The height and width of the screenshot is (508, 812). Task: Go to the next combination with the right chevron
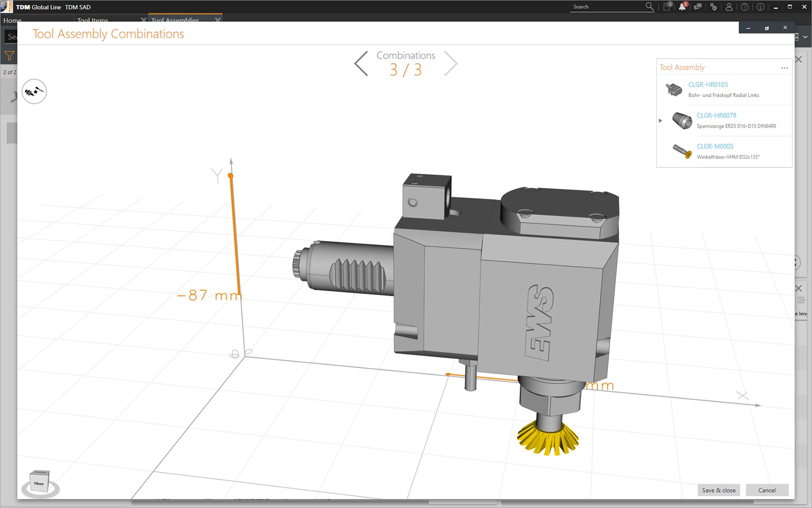coord(450,63)
